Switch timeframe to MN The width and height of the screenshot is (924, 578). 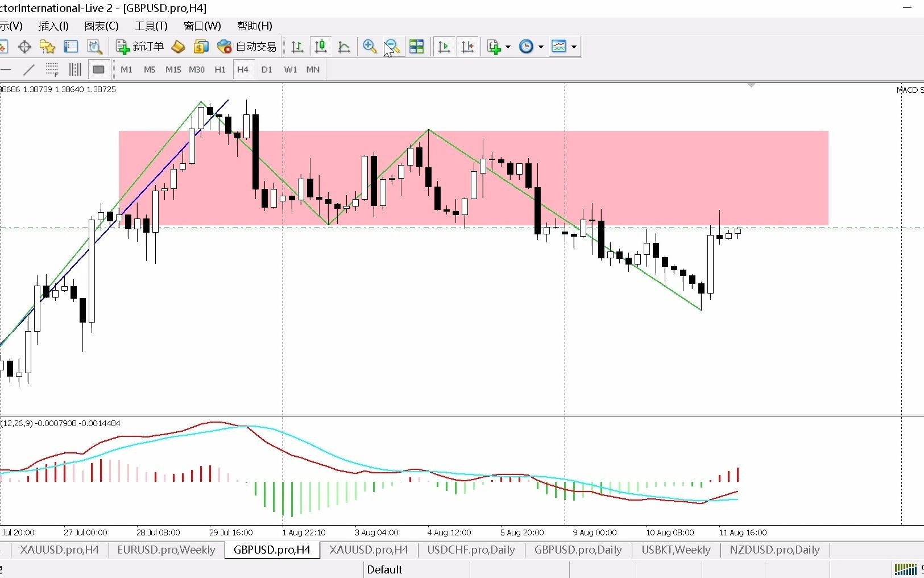coord(313,69)
